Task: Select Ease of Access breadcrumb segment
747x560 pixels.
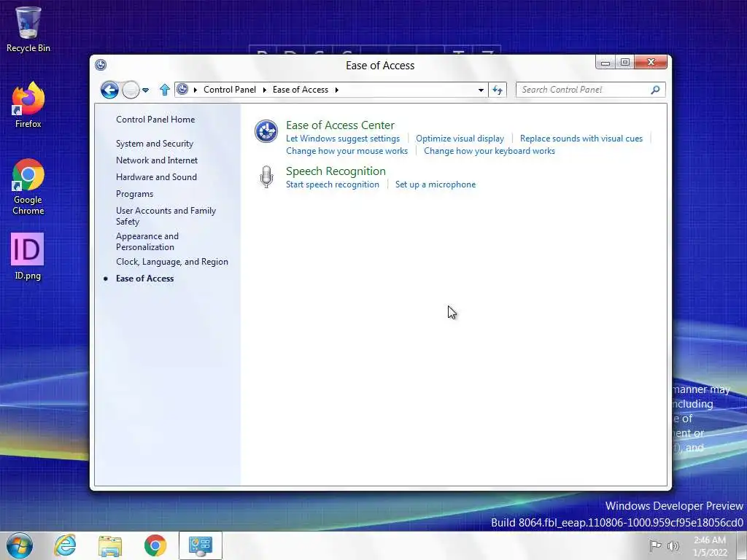Action: (x=300, y=90)
